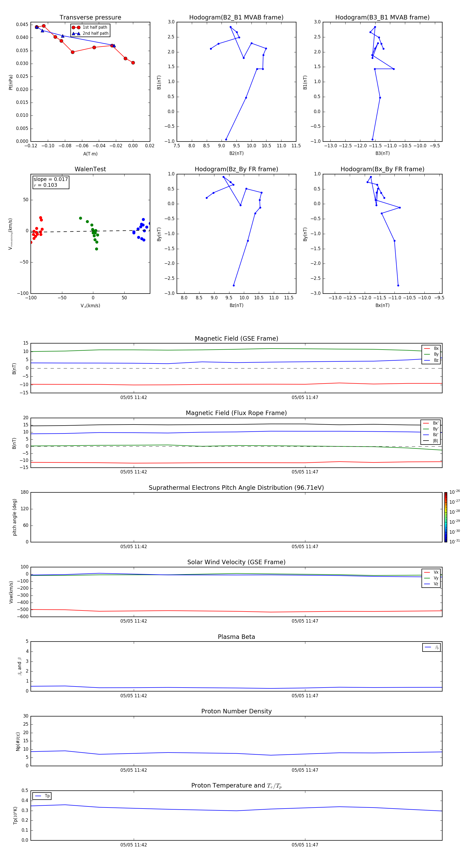Click the 'WalenTest' plot title

90,169
